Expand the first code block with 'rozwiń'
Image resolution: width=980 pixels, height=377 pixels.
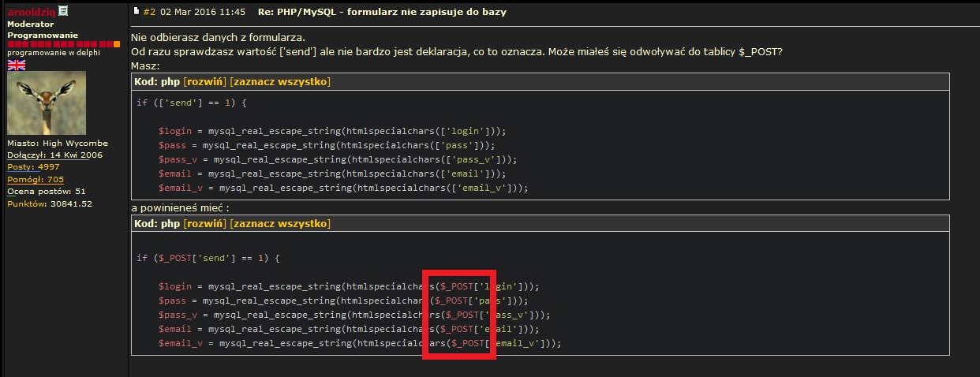(204, 82)
